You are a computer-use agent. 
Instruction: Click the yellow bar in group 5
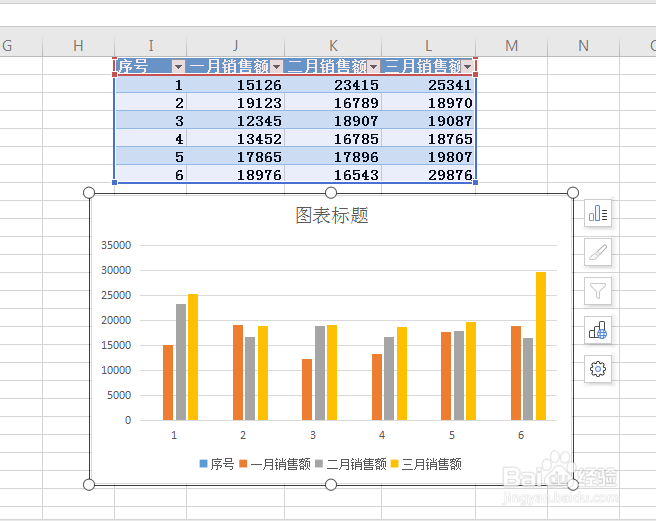click(471, 371)
